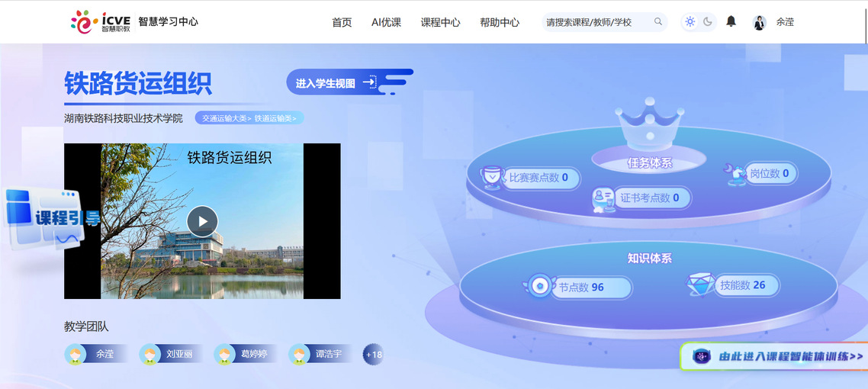Click 铁道运输类 category tag
This screenshot has height=389, width=868.
click(275, 118)
